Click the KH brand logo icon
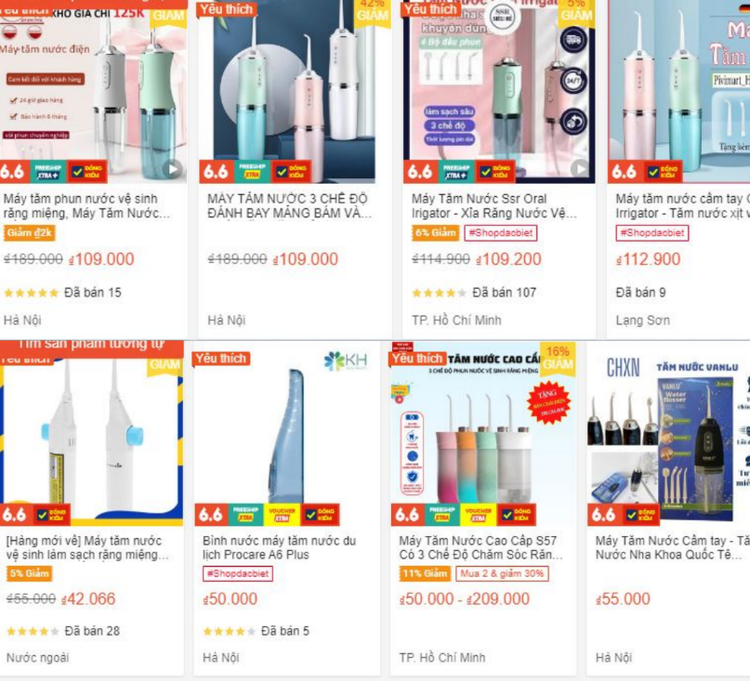Viewport: 750px width, 681px height. 345,361
